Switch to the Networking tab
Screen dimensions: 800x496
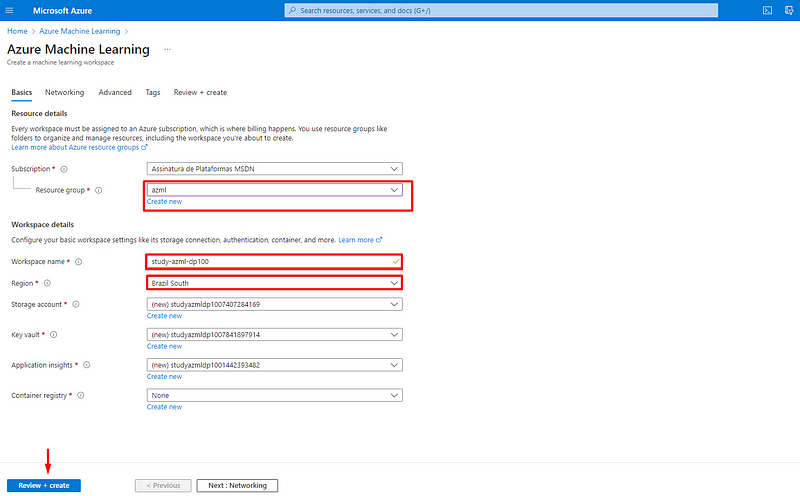(64, 92)
